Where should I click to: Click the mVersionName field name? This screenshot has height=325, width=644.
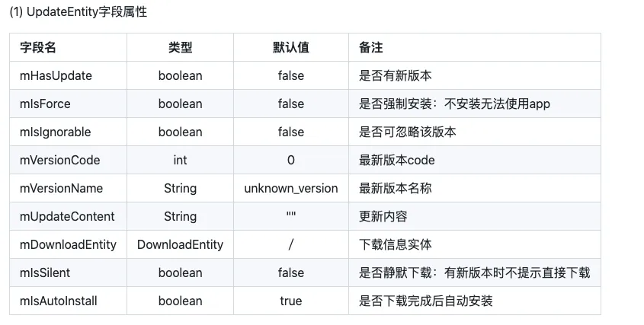(61, 188)
